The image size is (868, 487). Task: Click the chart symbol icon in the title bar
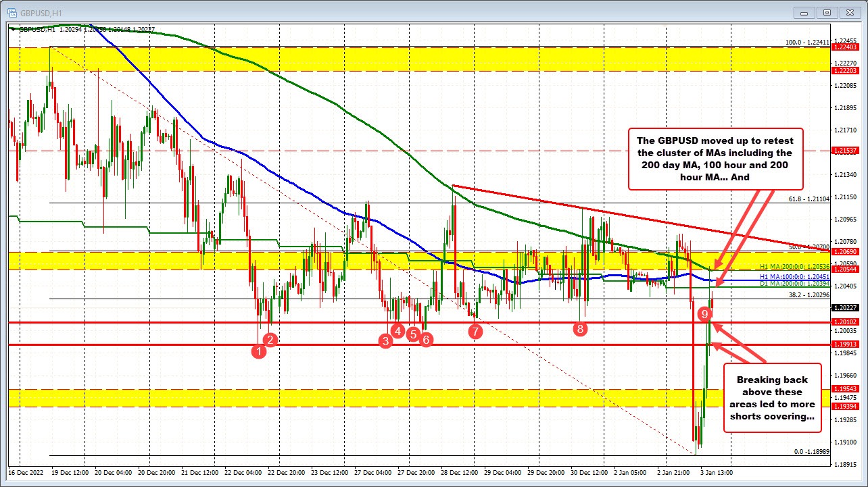14,12
